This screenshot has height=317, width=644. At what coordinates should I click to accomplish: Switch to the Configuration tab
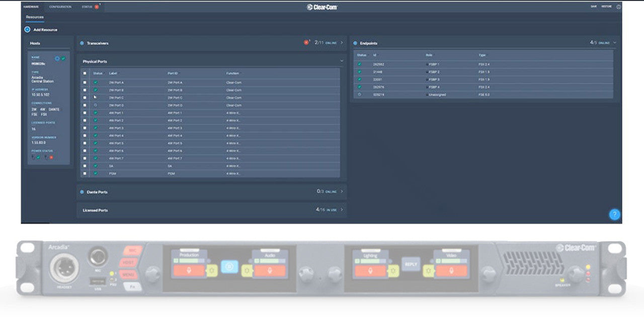[x=60, y=7]
